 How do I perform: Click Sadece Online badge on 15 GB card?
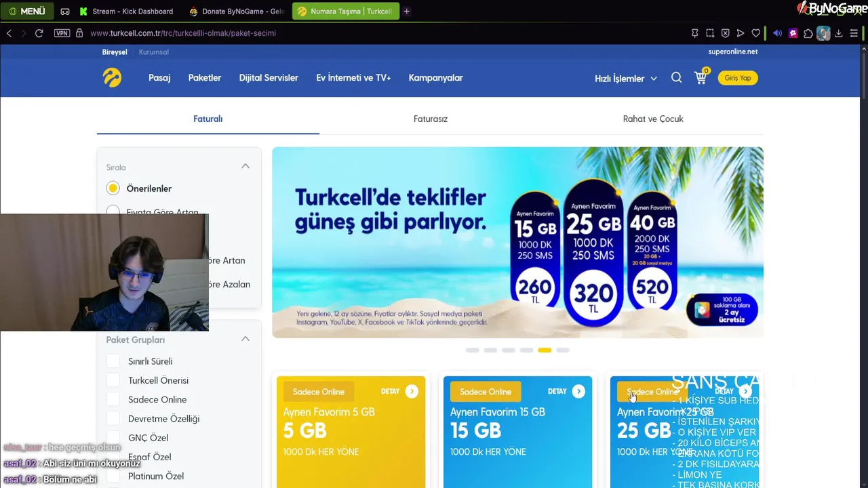486,392
